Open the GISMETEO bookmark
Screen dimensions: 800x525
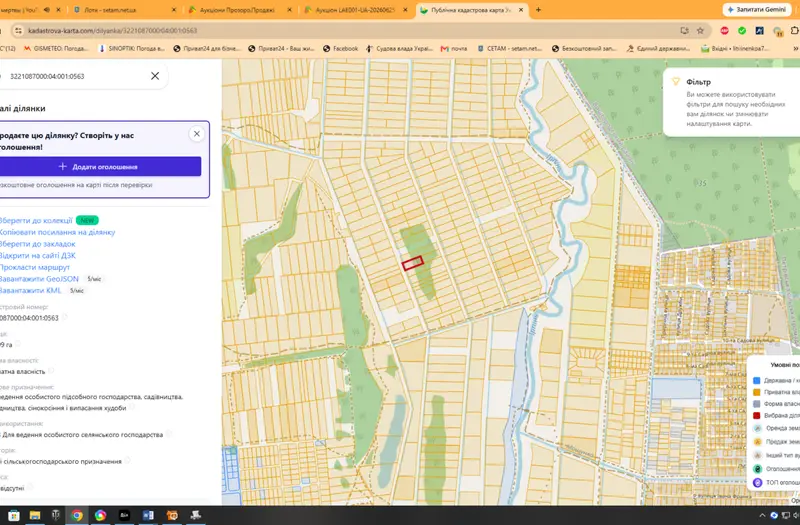click(x=56, y=48)
